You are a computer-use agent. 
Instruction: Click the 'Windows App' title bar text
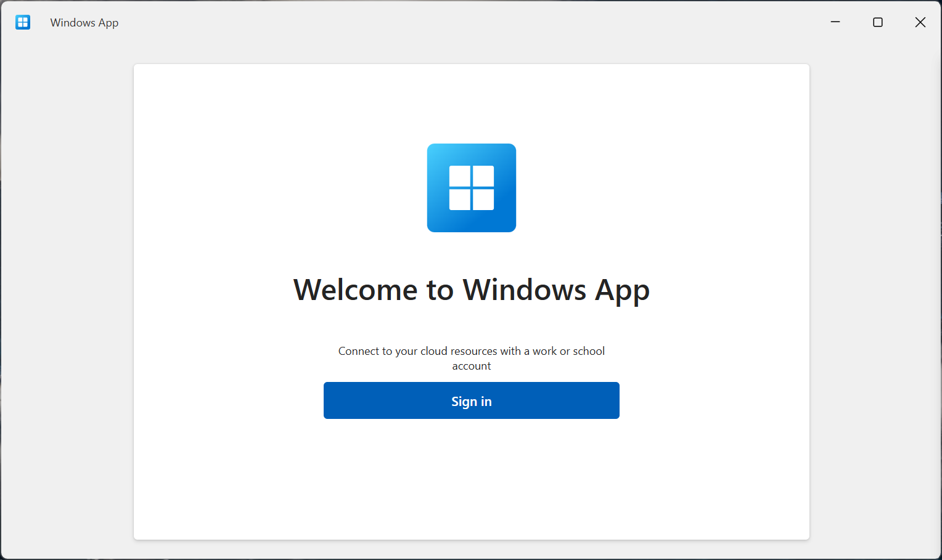pyautogui.click(x=84, y=23)
